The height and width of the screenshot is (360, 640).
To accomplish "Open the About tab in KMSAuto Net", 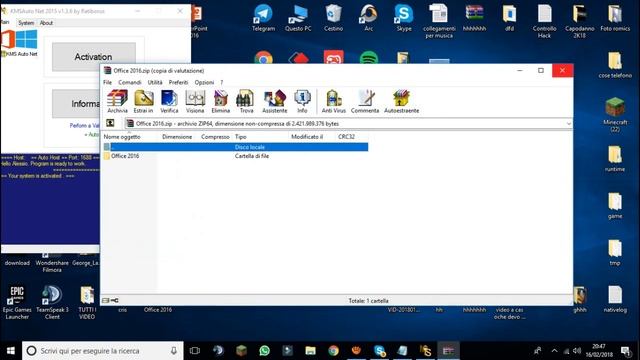I will 46,23.
